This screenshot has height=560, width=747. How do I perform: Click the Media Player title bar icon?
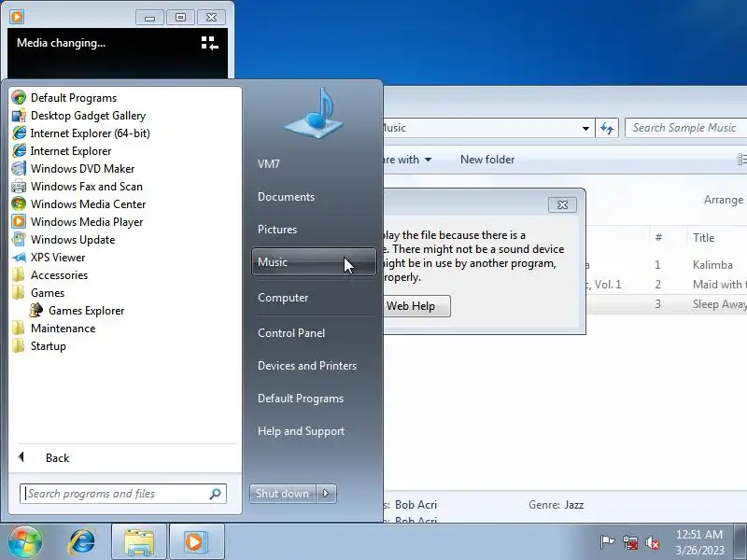[17, 17]
